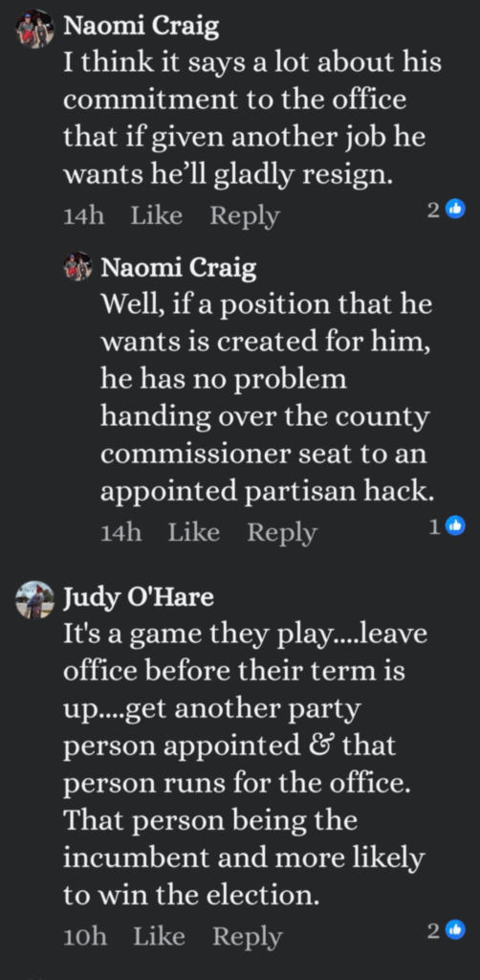The image size is (480, 980).
Task: Select the 'handing over the county commissioner seat' text
Action: pos(265,434)
